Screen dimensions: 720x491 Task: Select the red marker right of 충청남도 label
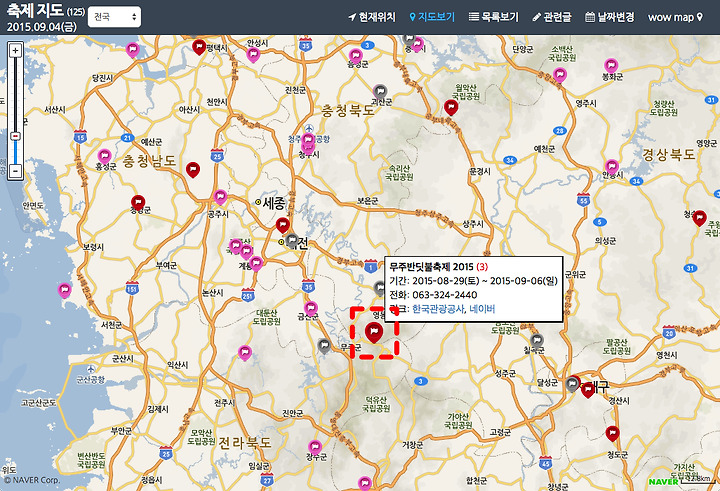193,170
